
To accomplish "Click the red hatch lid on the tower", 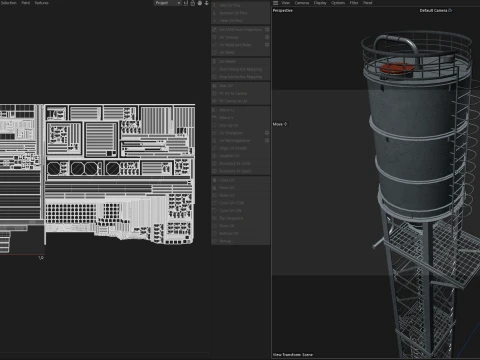I will [x=397, y=68].
